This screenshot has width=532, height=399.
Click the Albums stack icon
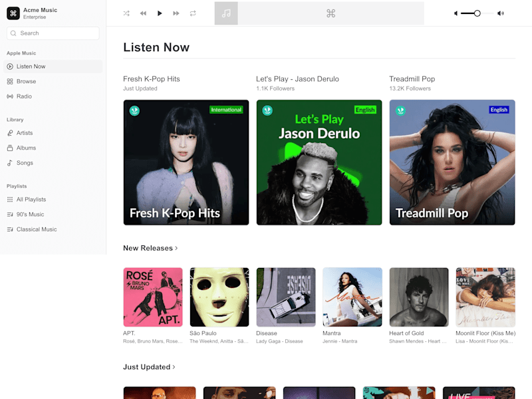10,148
